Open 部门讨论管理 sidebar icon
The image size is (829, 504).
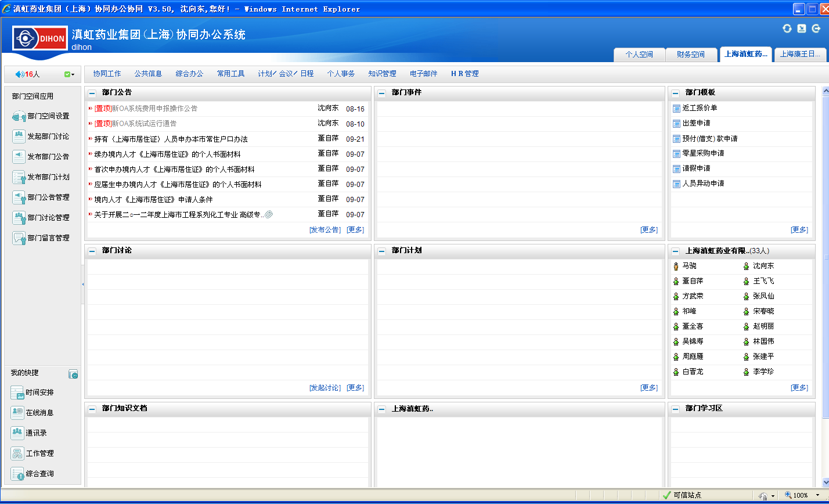click(19, 218)
